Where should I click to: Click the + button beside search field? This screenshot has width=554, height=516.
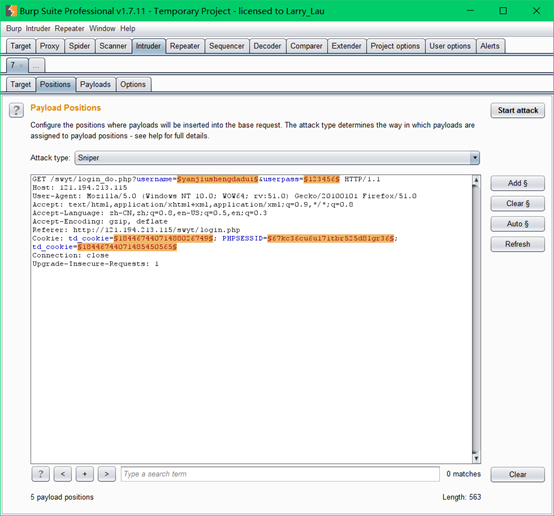point(84,474)
